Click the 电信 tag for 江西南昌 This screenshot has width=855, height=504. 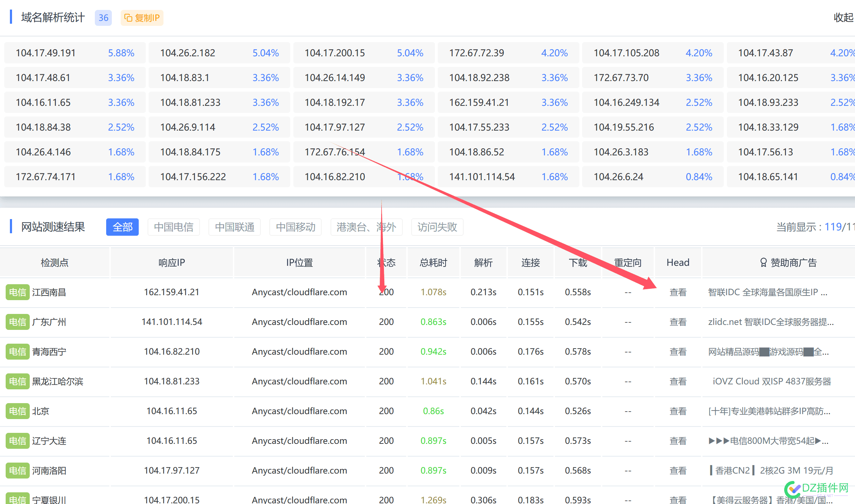(x=18, y=292)
